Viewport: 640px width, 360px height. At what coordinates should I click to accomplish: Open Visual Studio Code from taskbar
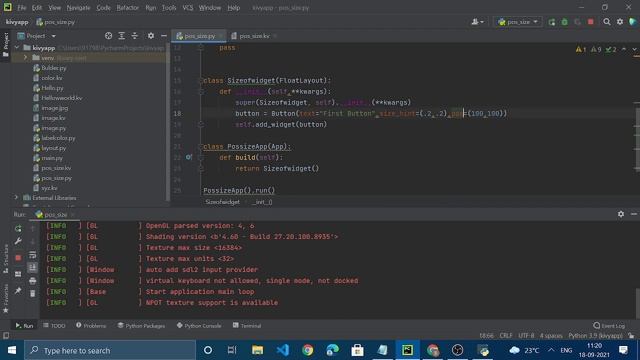coord(282,350)
